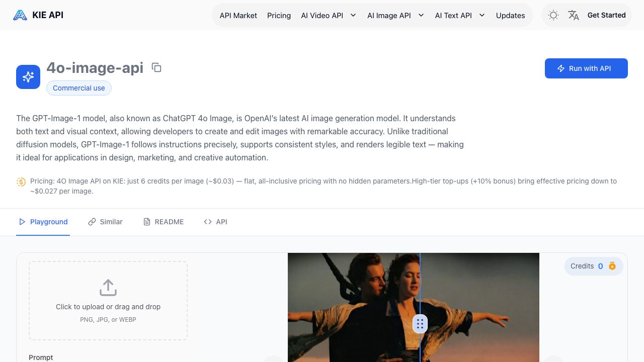Open the Updates page
This screenshot has height=362, width=644.
click(x=510, y=16)
